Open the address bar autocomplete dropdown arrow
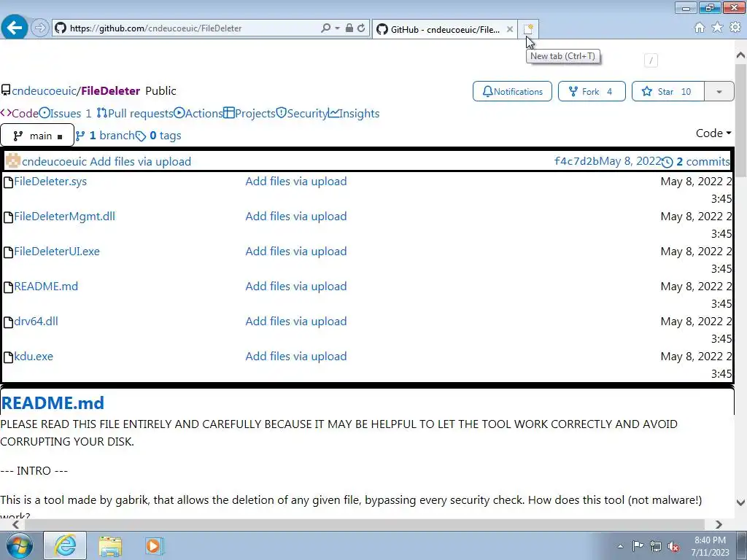Screen dimensions: 747x560 coord(337,28)
